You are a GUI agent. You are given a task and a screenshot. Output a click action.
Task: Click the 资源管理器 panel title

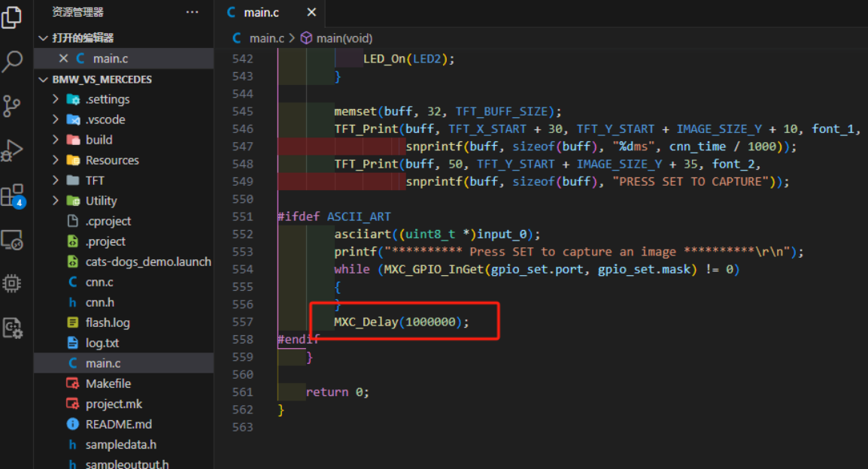pos(77,12)
